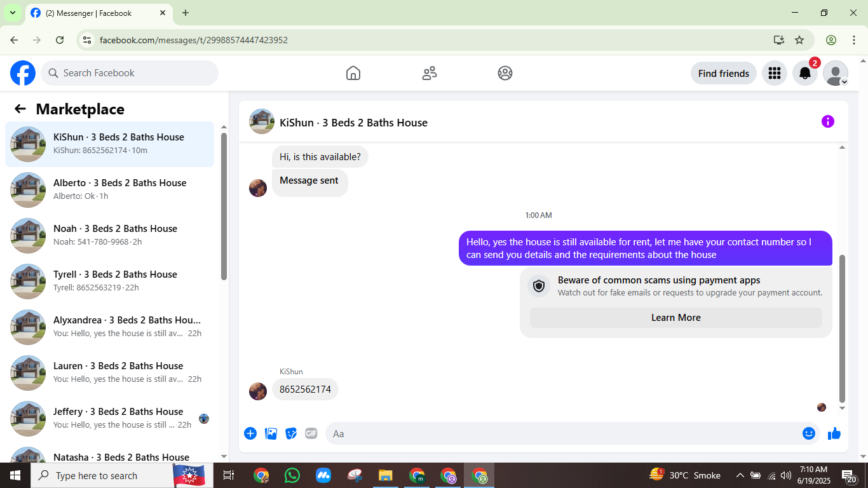This screenshot has height=488, width=868.
Task: Click into the Search Facebook field
Action: tap(130, 73)
